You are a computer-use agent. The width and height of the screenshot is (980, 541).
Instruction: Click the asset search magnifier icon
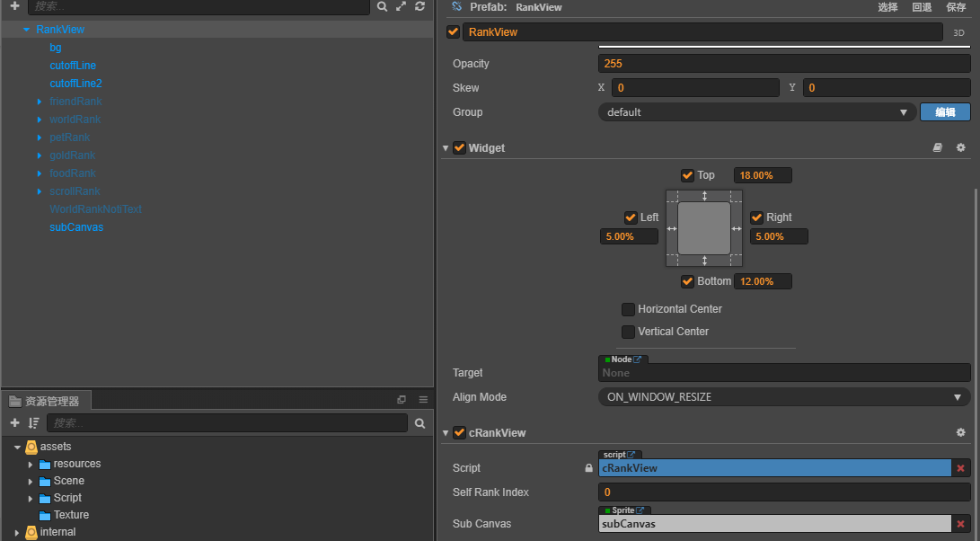(420, 423)
